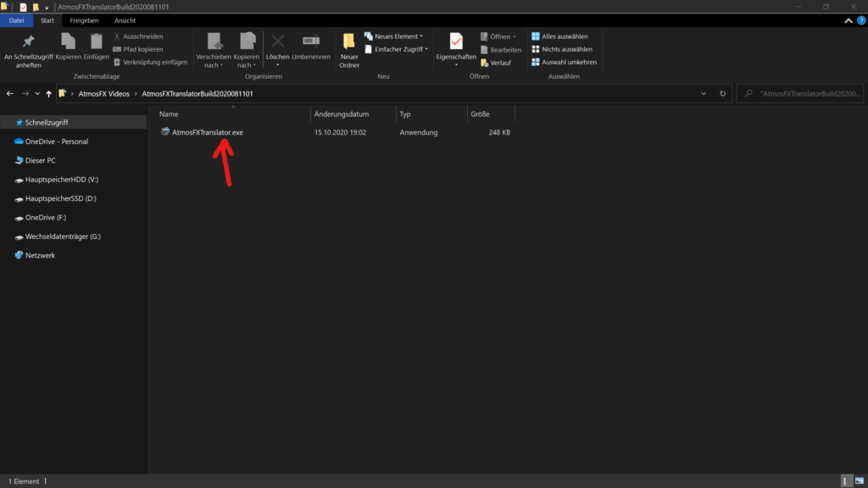This screenshot has height=488, width=868.
Task: Pin folder via An Schnellzugriff anheften
Action: (28, 50)
